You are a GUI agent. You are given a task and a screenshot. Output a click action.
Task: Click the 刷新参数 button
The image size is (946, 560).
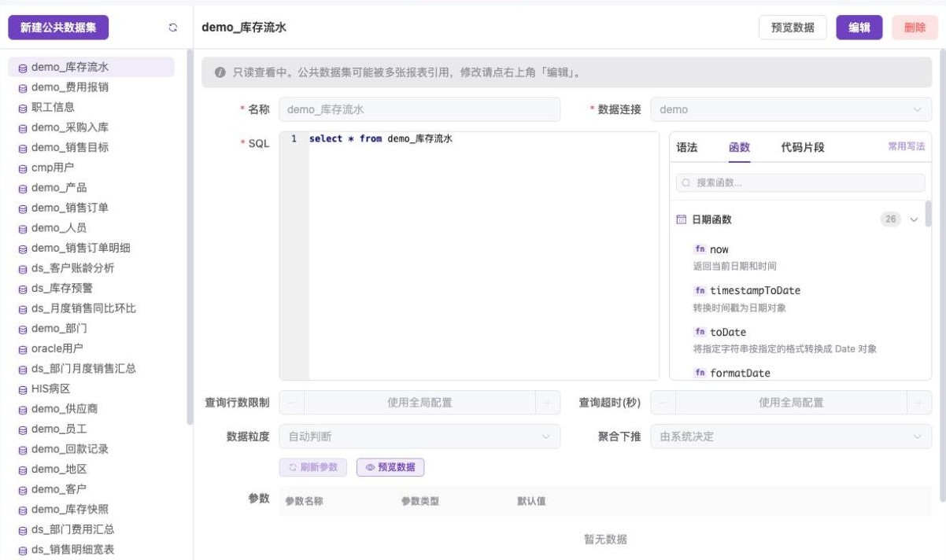[312, 467]
